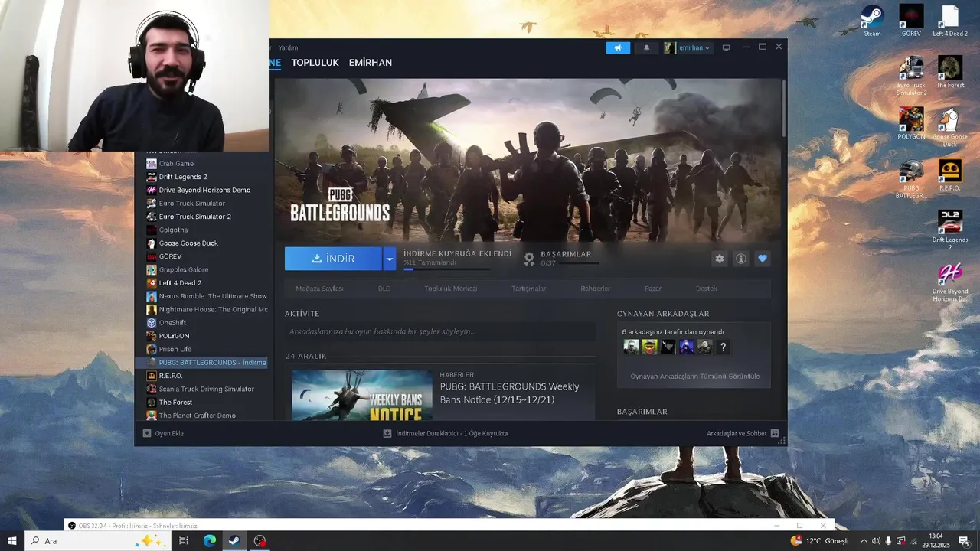This screenshot has height=551, width=980.
Task: Click the question mark friend avatar
Action: click(x=723, y=347)
